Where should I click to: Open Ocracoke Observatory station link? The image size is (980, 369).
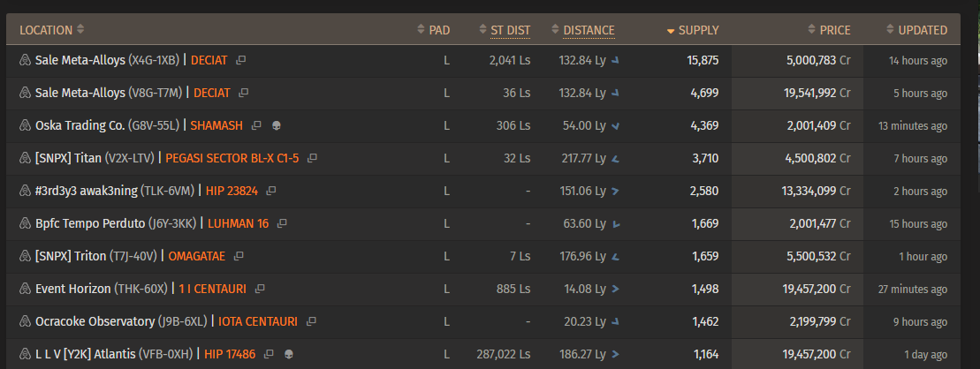[95, 321]
